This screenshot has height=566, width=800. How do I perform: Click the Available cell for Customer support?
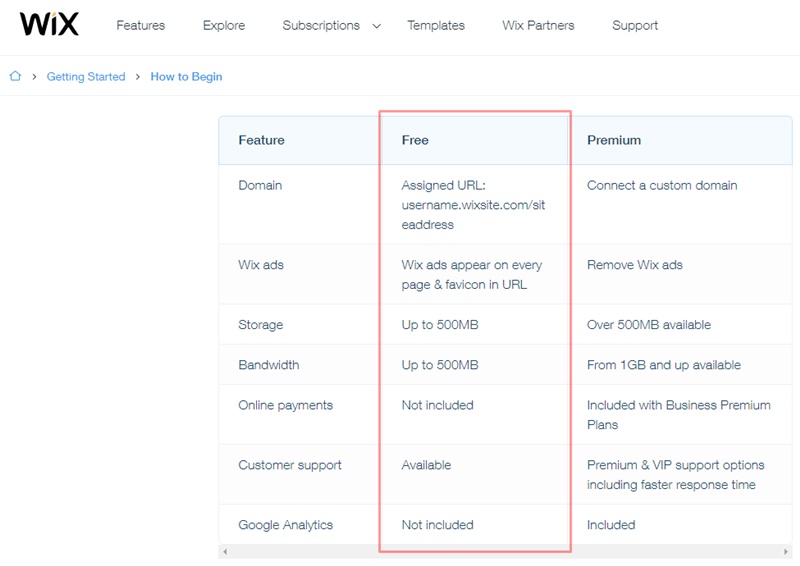[x=426, y=465]
